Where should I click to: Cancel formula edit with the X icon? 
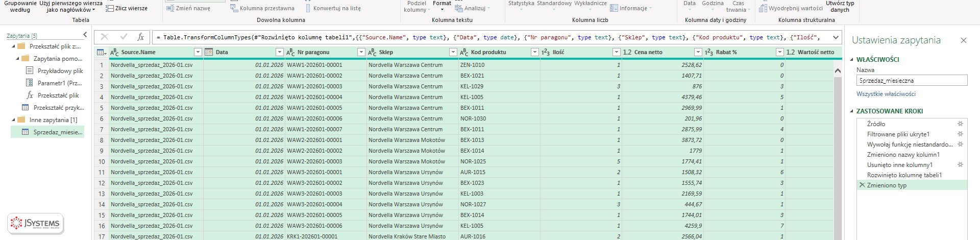(105, 37)
